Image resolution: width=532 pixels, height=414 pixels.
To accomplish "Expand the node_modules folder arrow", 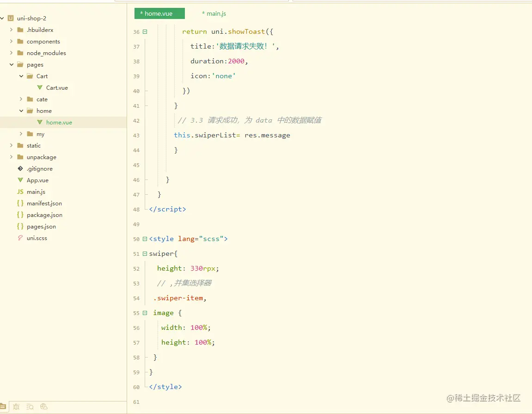I will [x=11, y=53].
